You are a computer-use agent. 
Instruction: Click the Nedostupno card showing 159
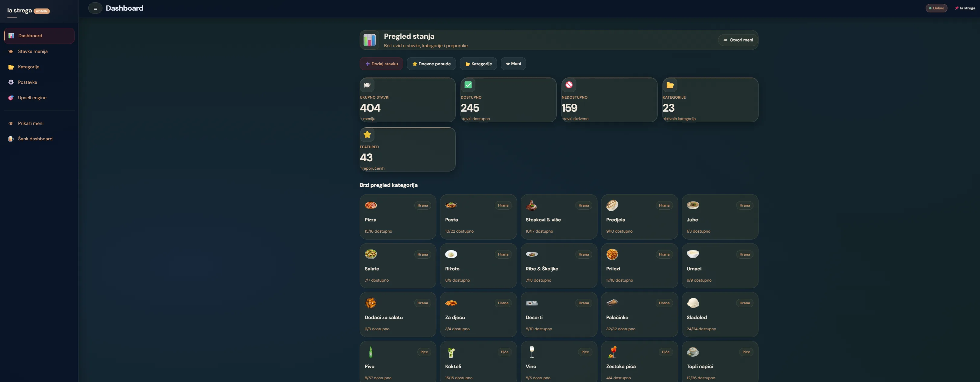click(610, 100)
